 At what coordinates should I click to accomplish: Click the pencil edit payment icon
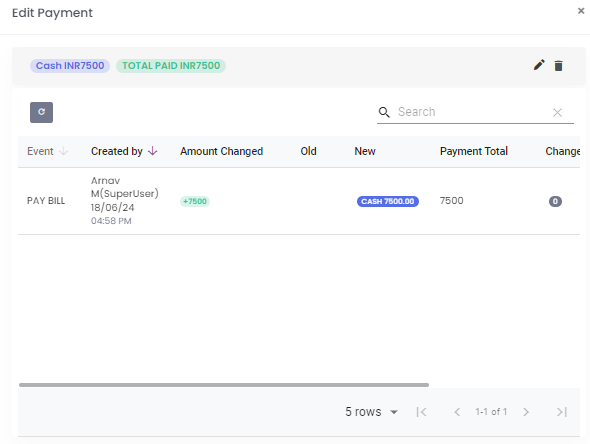tap(539, 65)
